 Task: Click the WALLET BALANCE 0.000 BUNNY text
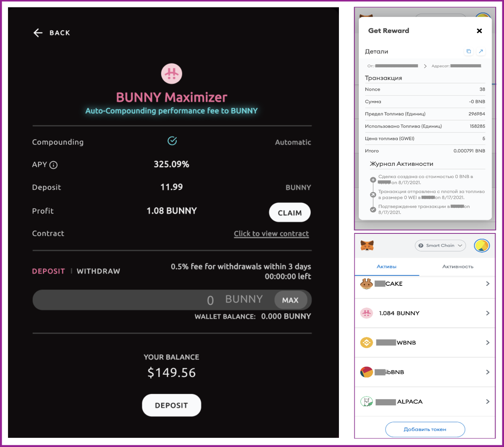pyautogui.click(x=253, y=316)
